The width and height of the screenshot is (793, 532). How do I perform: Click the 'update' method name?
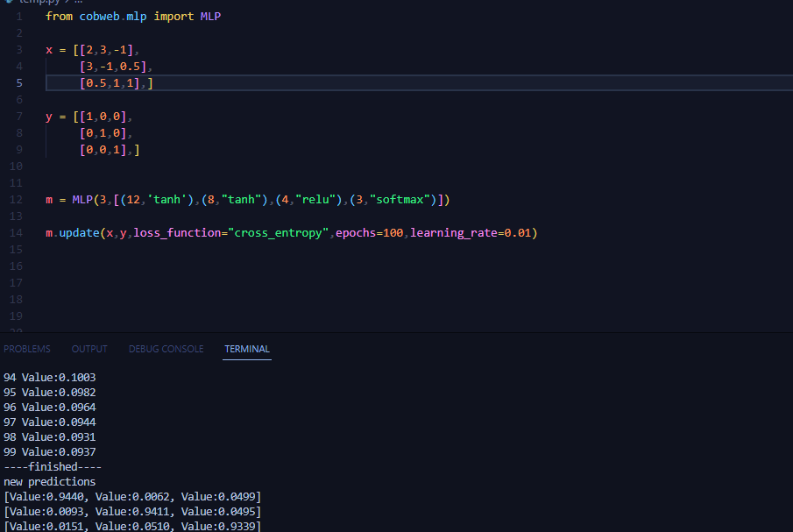[x=80, y=232]
